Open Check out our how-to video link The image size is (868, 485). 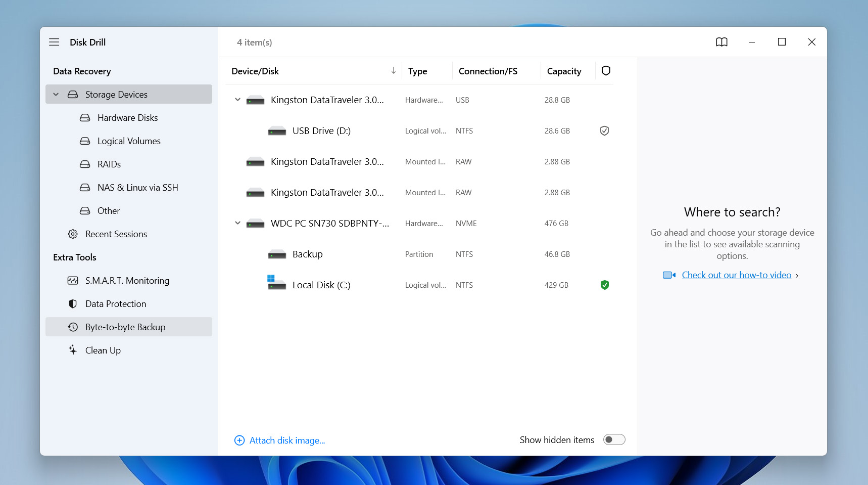click(x=736, y=275)
